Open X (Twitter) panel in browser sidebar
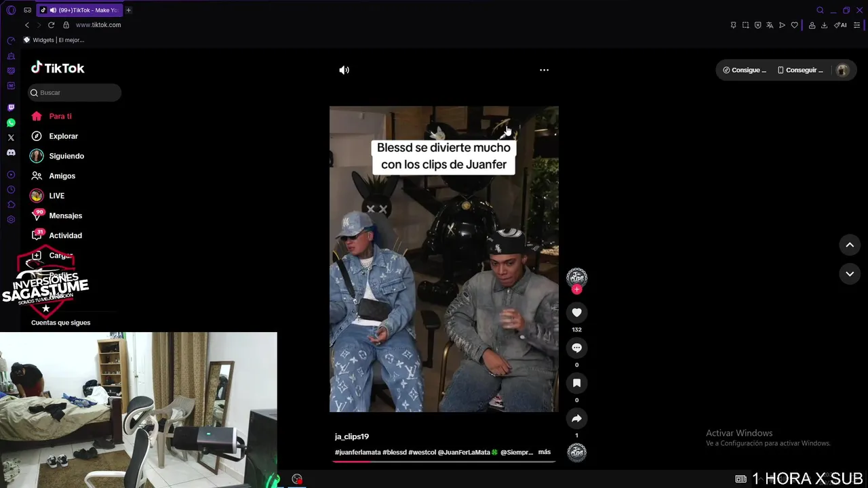The width and height of the screenshot is (868, 488). pyautogui.click(x=11, y=138)
